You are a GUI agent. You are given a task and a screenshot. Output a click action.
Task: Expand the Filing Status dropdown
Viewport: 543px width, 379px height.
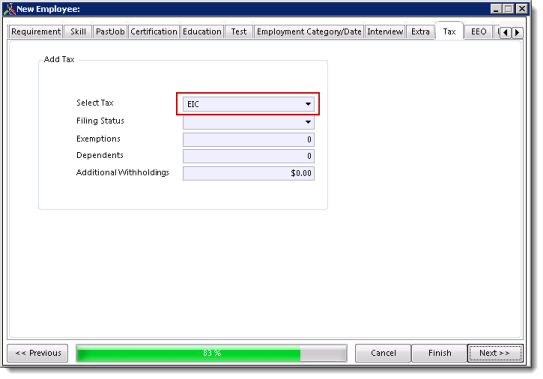coord(249,122)
